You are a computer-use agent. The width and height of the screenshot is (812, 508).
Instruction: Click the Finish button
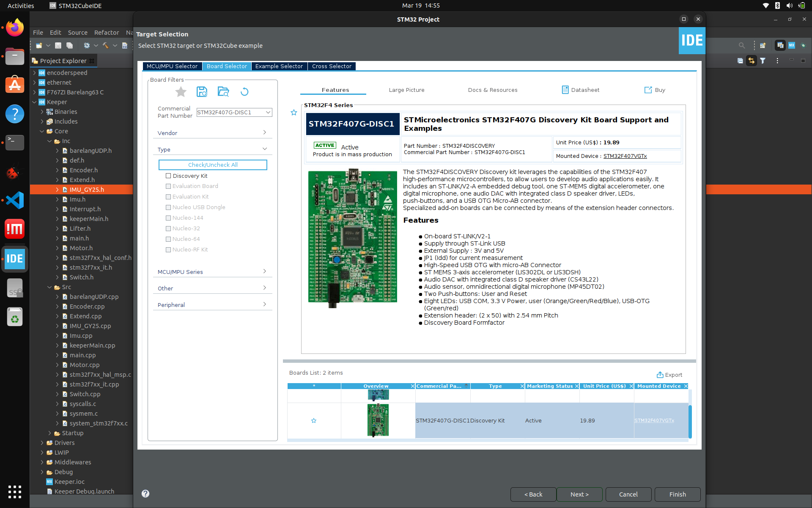(678, 494)
